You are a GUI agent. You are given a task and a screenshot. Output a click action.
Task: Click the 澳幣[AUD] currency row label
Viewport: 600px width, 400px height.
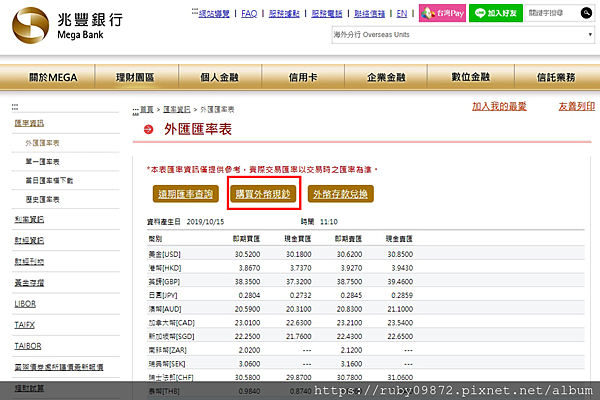tap(165, 309)
